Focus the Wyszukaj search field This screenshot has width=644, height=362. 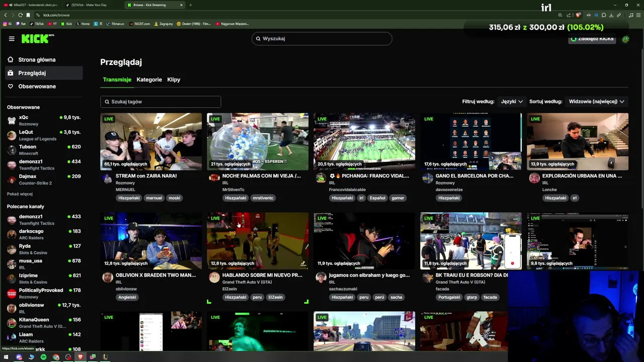click(x=322, y=39)
